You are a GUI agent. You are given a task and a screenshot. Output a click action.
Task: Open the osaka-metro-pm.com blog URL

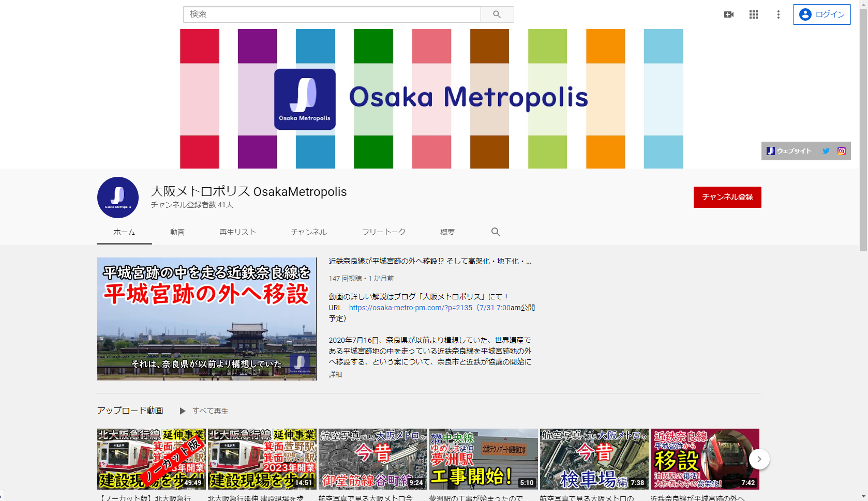pos(410,308)
